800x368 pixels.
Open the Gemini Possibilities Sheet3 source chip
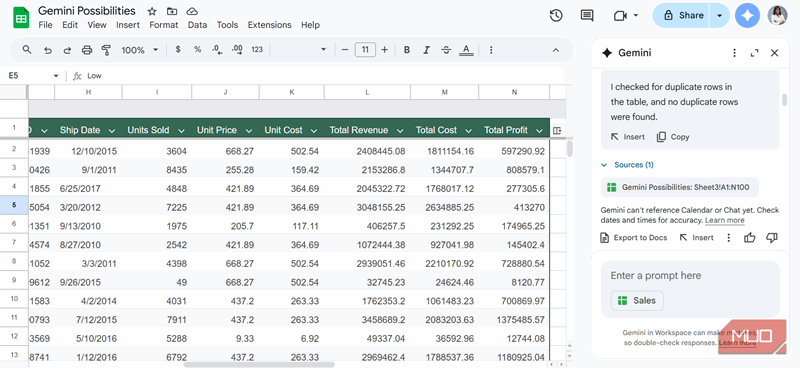pyautogui.click(x=680, y=187)
